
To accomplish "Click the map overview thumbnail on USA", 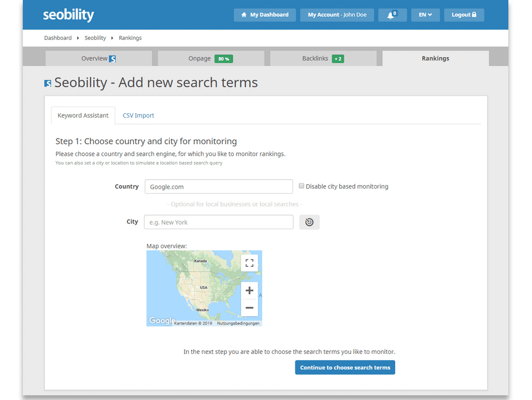I will (x=203, y=287).
